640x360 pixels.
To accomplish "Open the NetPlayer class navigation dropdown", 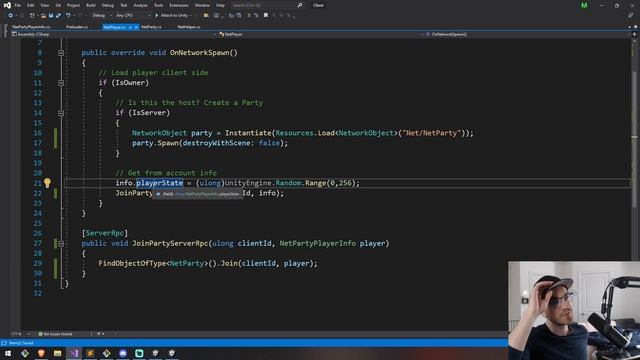I will pos(320,35).
